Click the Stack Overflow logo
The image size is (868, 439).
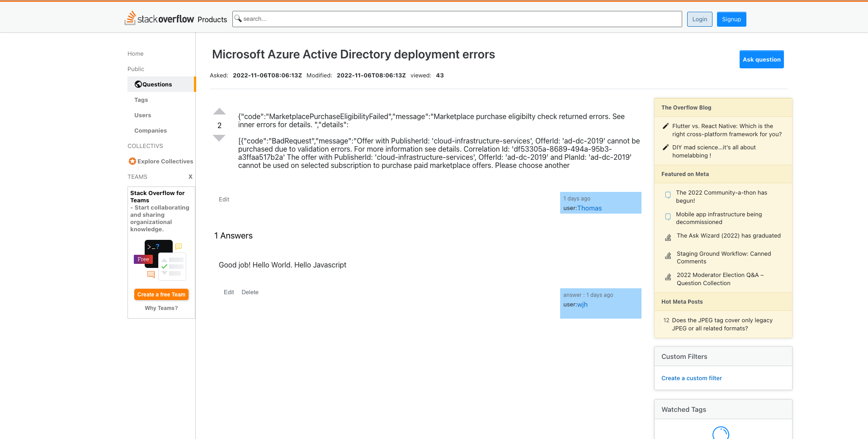point(159,18)
